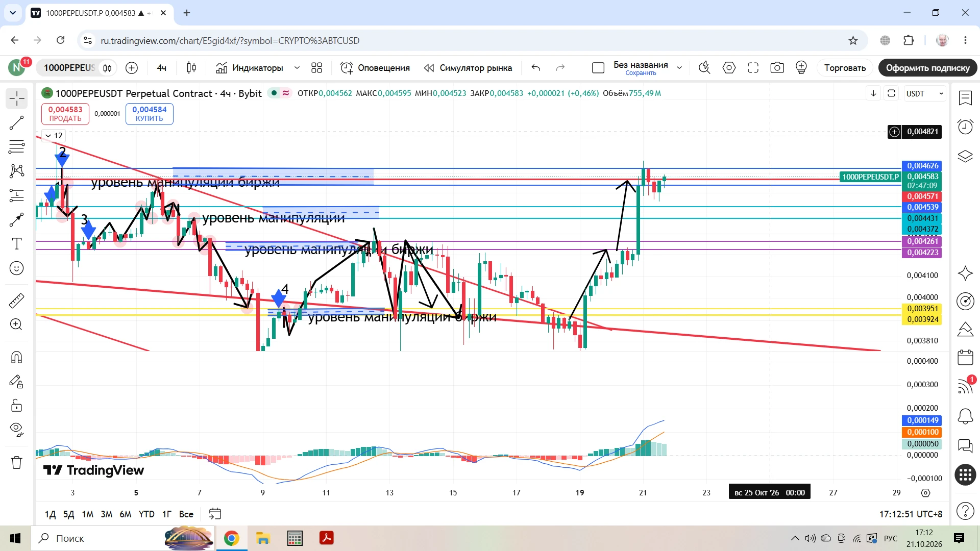
Task: Click the red ПРОДАТЬ sell price box
Action: click(x=65, y=114)
